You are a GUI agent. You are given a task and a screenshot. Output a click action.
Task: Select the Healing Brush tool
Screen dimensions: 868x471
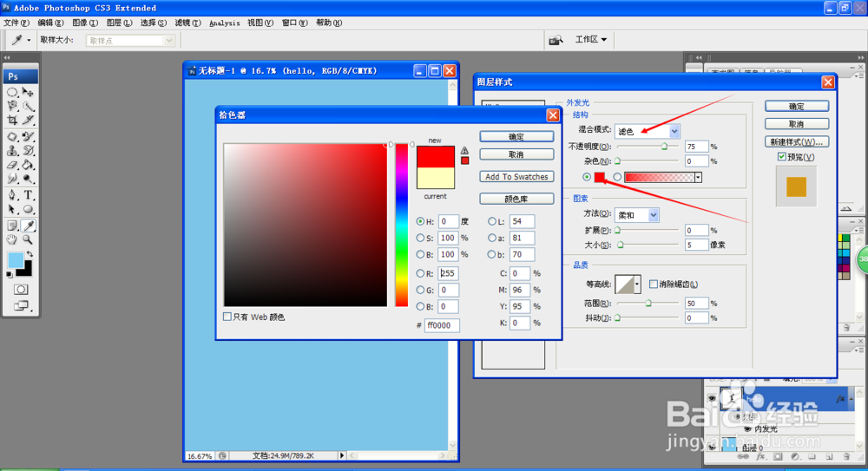tap(12, 136)
